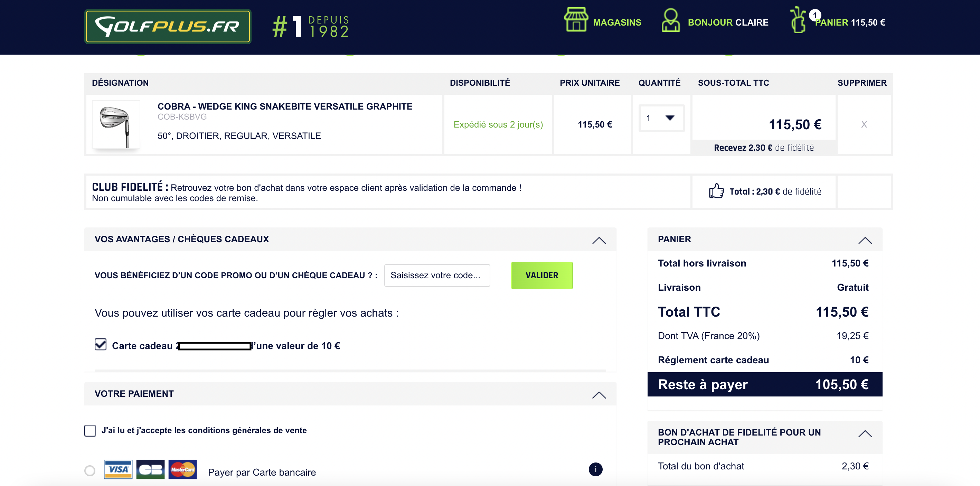
Task: Click Expédié sous 2 jour(s) text
Action: point(498,124)
